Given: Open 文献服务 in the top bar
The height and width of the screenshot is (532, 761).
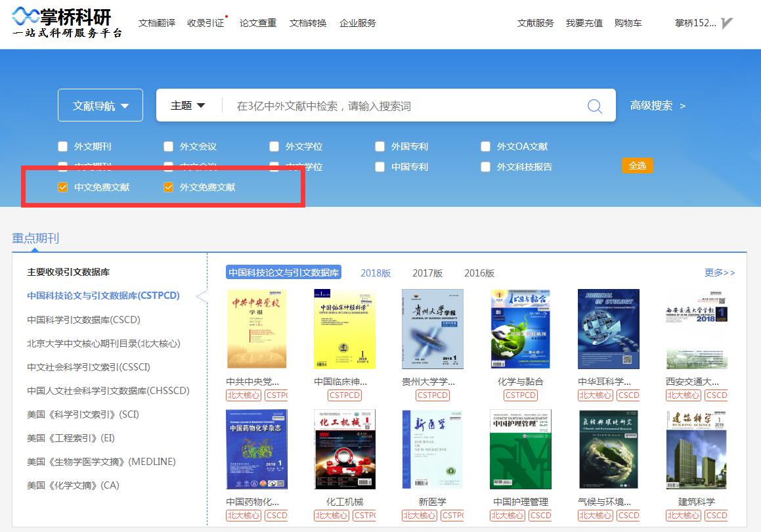Looking at the screenshot, I should (x=535, y=23).
